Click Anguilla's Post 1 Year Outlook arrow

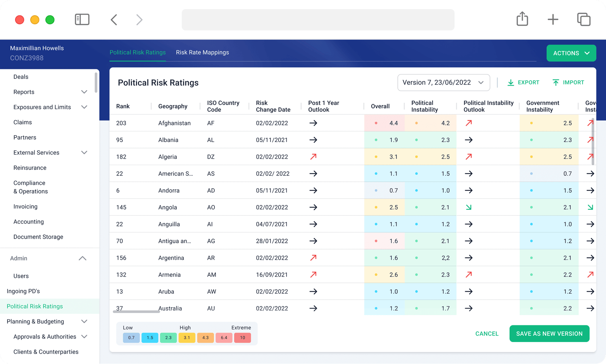click(x=313, y=224)
